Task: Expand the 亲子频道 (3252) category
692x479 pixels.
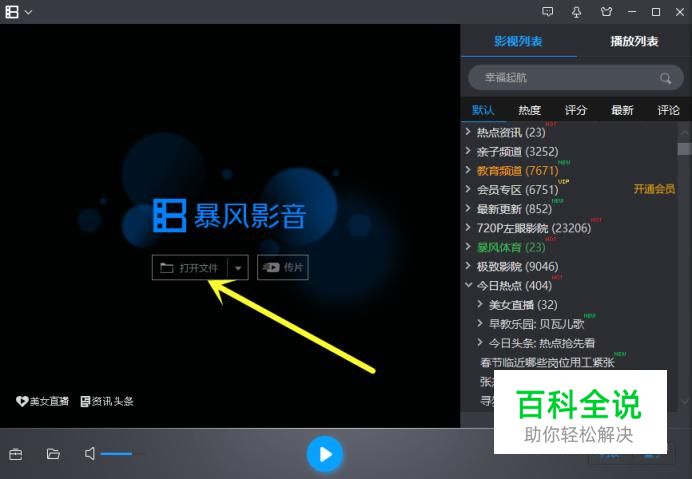Action: [468, 151]
